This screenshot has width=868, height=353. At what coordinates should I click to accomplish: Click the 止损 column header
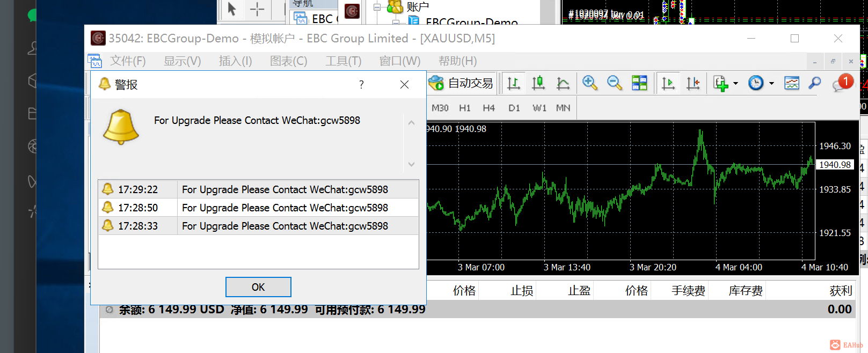coord(522,291)
